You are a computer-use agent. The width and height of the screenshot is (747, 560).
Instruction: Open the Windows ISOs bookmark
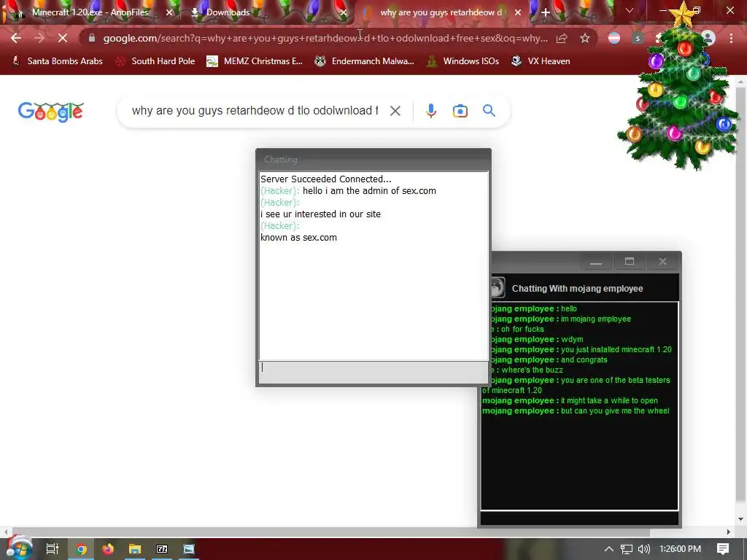click(x=462, y=61)
